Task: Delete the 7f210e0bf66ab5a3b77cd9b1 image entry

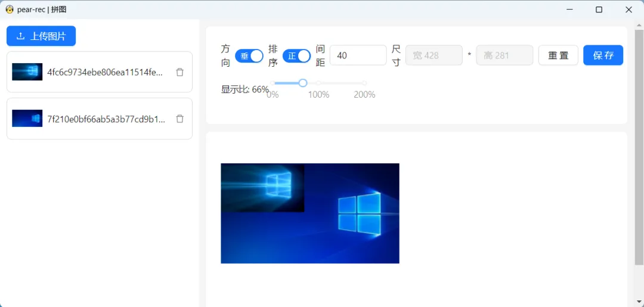Action: tap(179, 119)
